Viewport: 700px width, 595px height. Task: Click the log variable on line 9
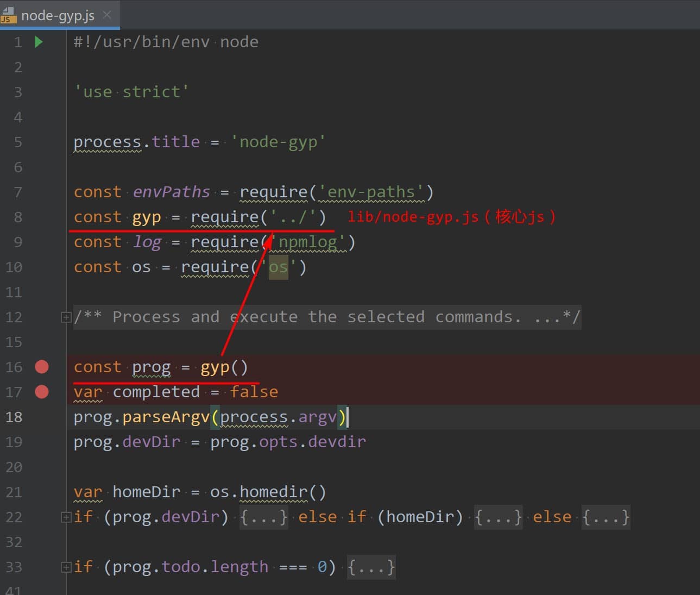[x=147, y=242]
